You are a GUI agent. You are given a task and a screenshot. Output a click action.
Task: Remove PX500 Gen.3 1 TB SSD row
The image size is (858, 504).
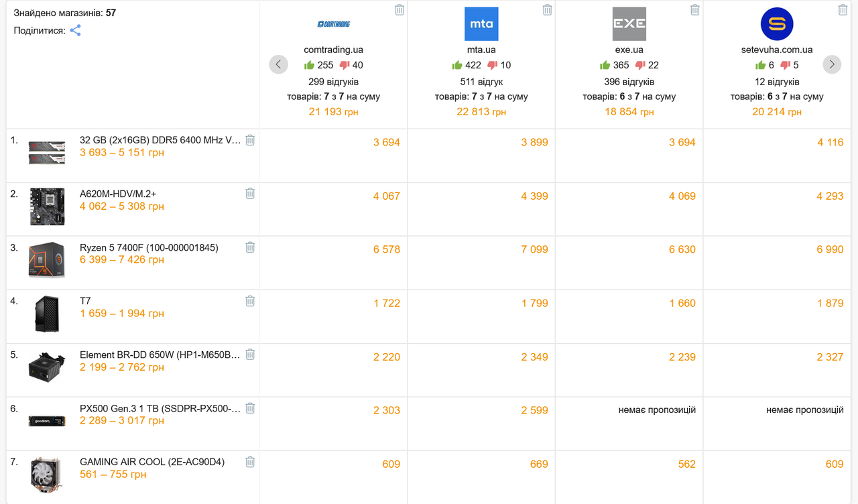click(250, 408)
